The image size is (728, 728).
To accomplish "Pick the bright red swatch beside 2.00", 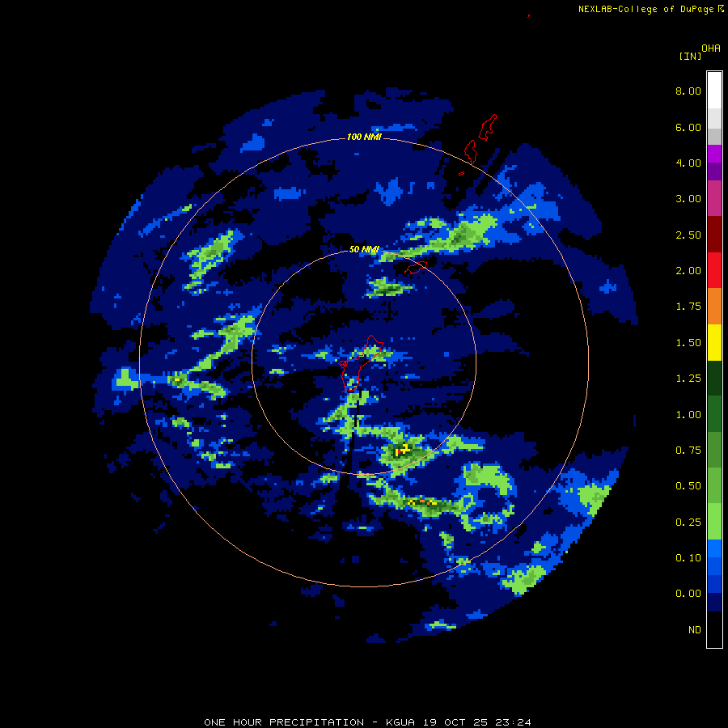I will pos(714,270).
